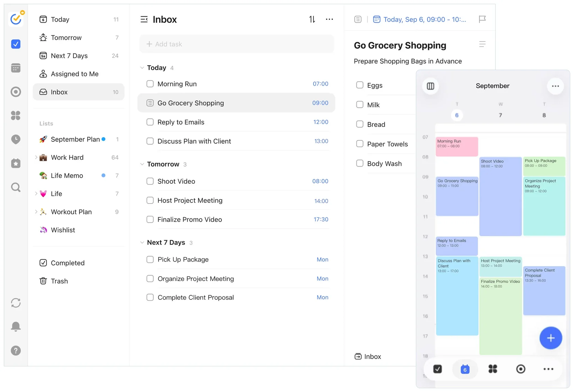Collapse the Next 7 Days section
The width and height of the screenshot is (574, 392).
(x=142, y=242)
